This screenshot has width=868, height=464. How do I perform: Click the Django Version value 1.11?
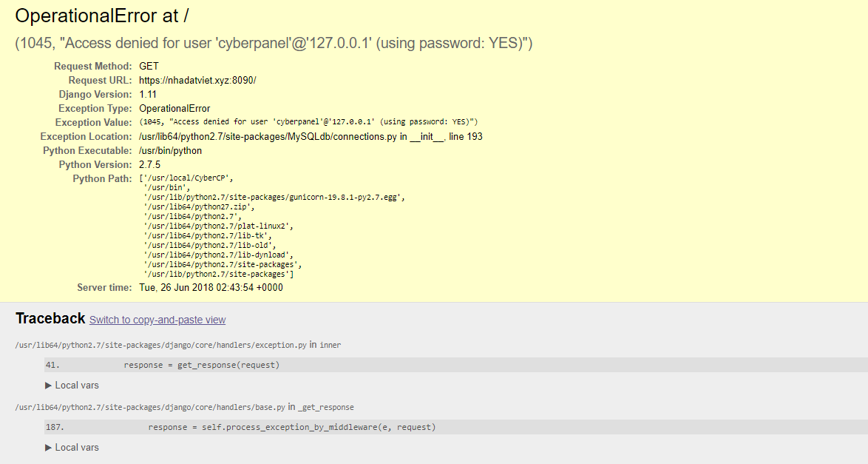click(x=148, y=94)
